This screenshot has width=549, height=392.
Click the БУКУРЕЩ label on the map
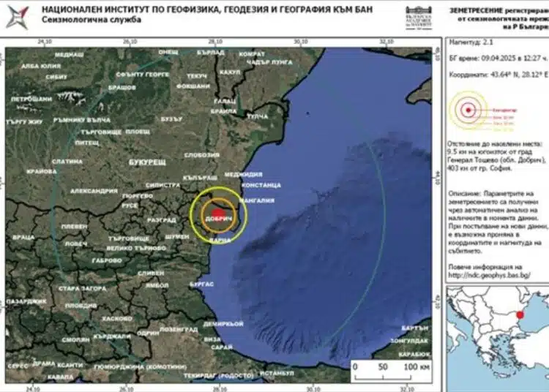click(147, 162)
